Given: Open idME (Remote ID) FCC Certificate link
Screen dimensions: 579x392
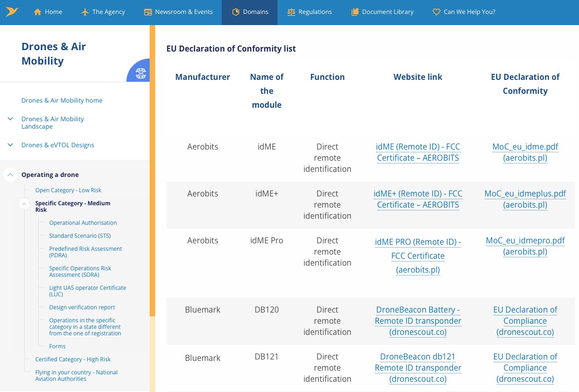Looking at the screenshot, I should 418,152.
